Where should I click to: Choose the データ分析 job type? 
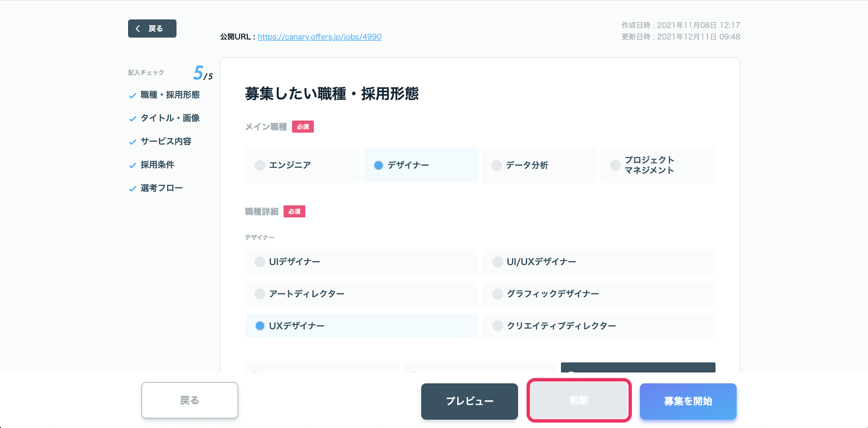click(539, 165)
